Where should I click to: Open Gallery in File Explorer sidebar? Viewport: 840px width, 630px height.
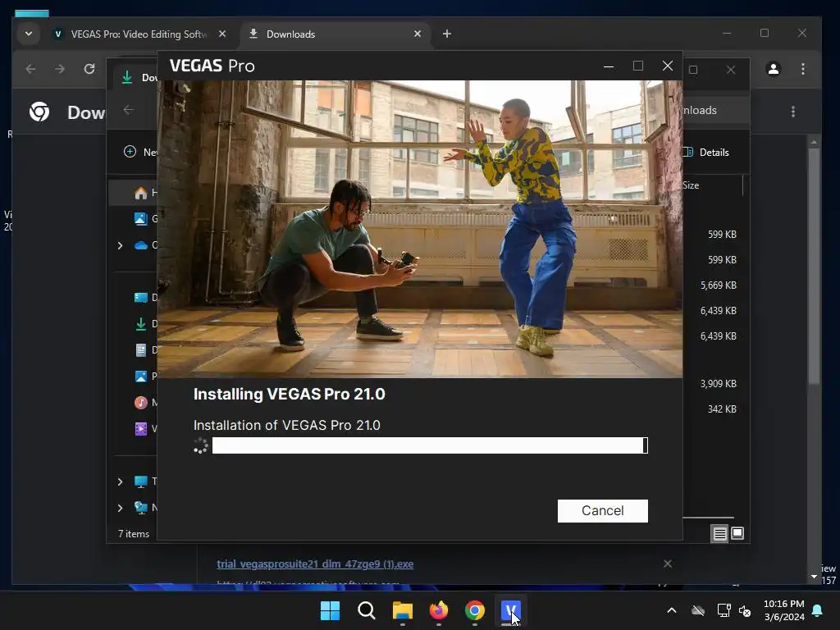[141, 218]
